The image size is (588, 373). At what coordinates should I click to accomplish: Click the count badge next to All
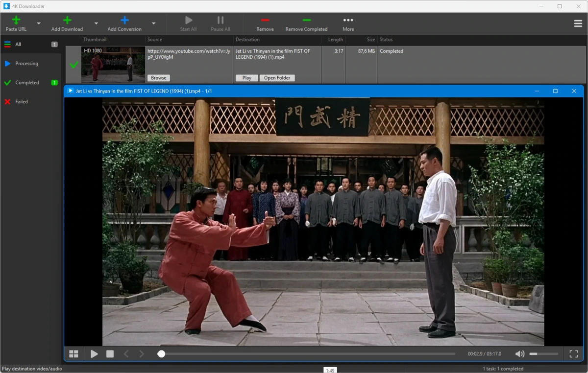click(54, 45)
